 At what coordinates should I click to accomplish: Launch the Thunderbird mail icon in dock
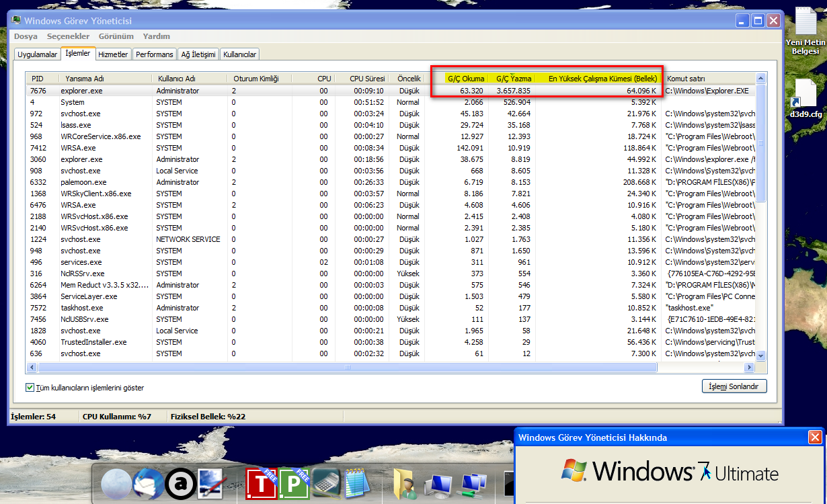pos(148,484)
